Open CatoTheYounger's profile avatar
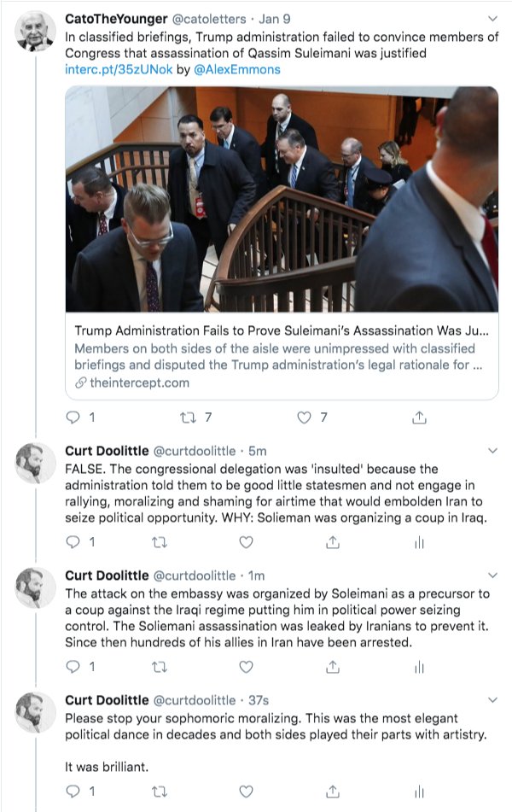Screen dimensions: 512x812 36,32
